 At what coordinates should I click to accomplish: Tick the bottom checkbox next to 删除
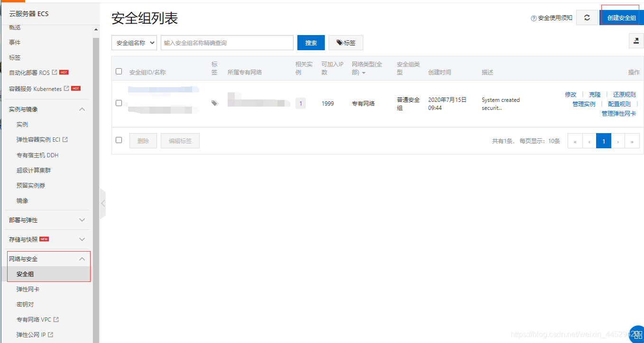(119, 140)
